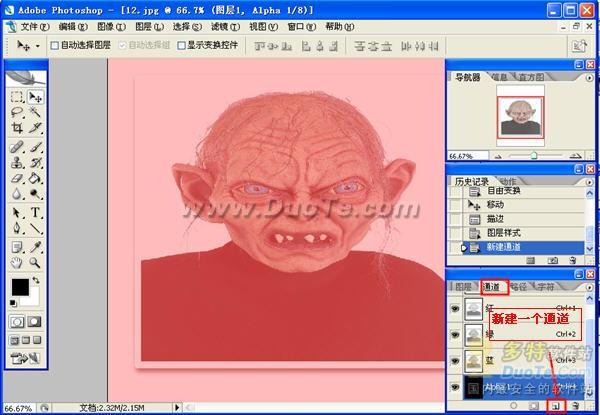Image resolution: width=600 pixels, height=415 pixels.
Task: Select the Notes tool
Action: click(16, 247)
